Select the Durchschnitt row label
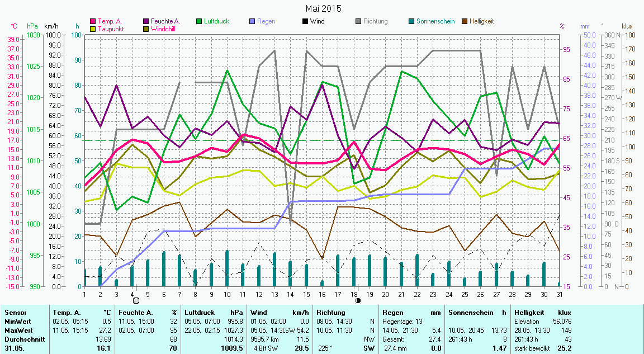This screenshot has height=354, width=644. pos(22,339)
